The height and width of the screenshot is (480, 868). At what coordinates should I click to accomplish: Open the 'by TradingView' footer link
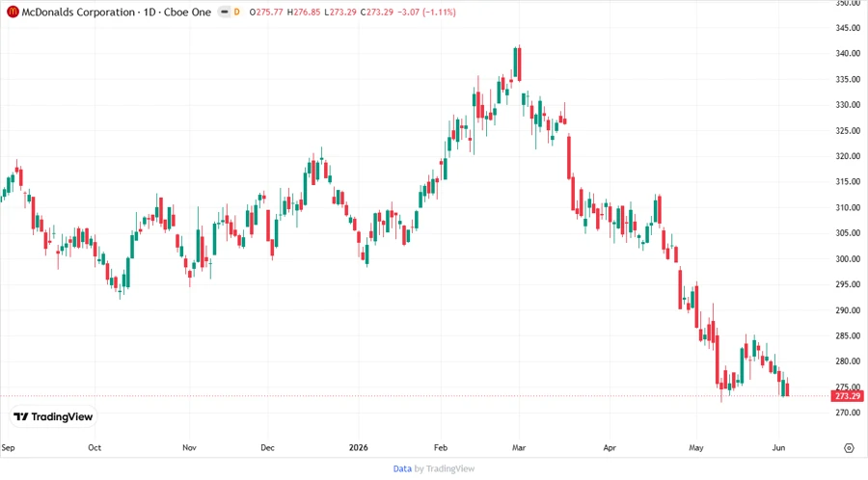pyautogui.click(x=445, y=469)
